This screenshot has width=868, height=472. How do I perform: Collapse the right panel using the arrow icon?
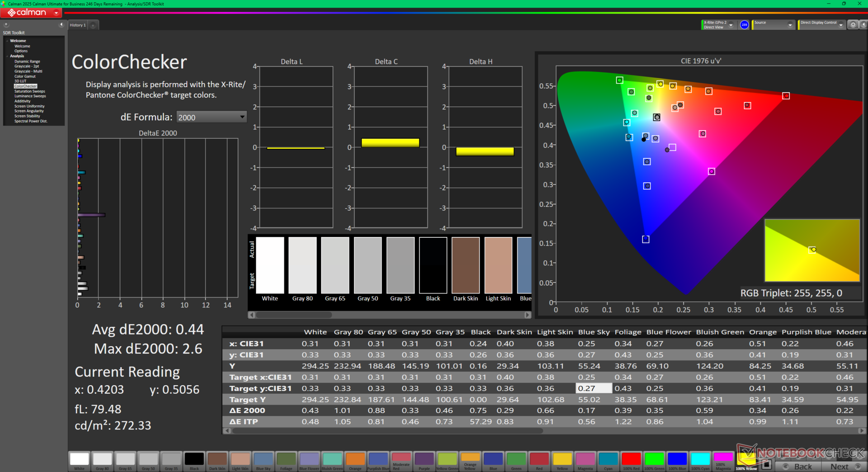(863, 25)
